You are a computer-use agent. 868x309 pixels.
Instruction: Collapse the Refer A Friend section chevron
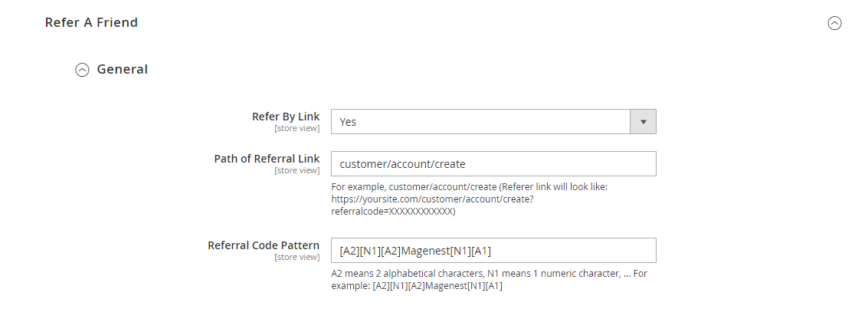click(x=834, y=23)
